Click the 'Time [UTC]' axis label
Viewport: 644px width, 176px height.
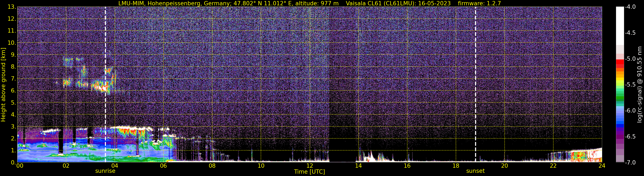[x=310, y=172]
